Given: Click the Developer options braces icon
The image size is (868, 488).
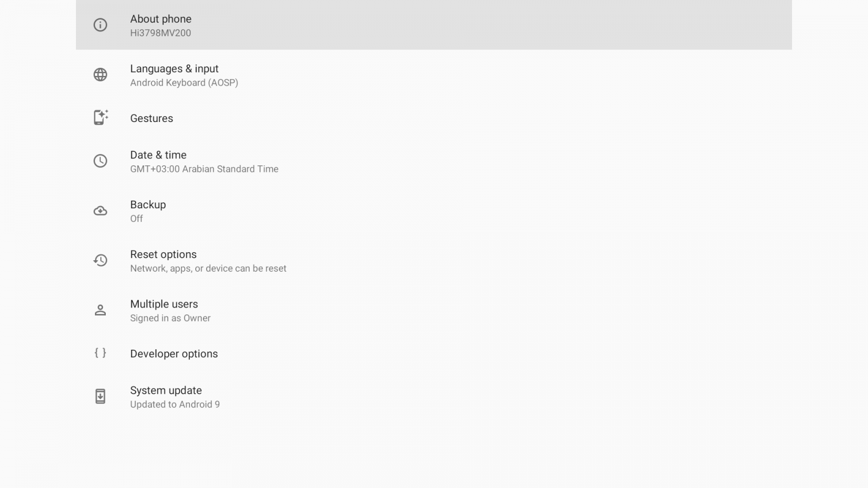Looking at the screenshot, I should click(x=100, y=353).
